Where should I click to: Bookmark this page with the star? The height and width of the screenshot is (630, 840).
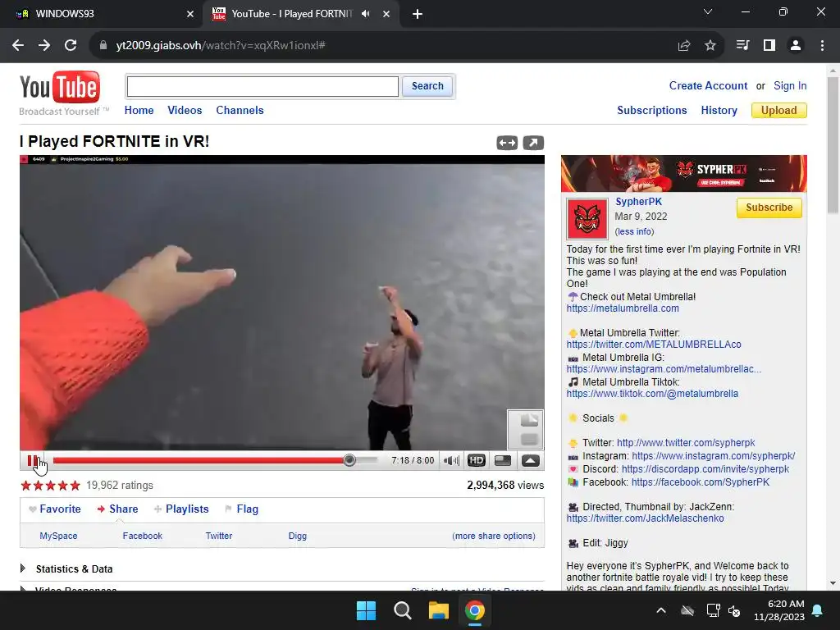(710, 46)
